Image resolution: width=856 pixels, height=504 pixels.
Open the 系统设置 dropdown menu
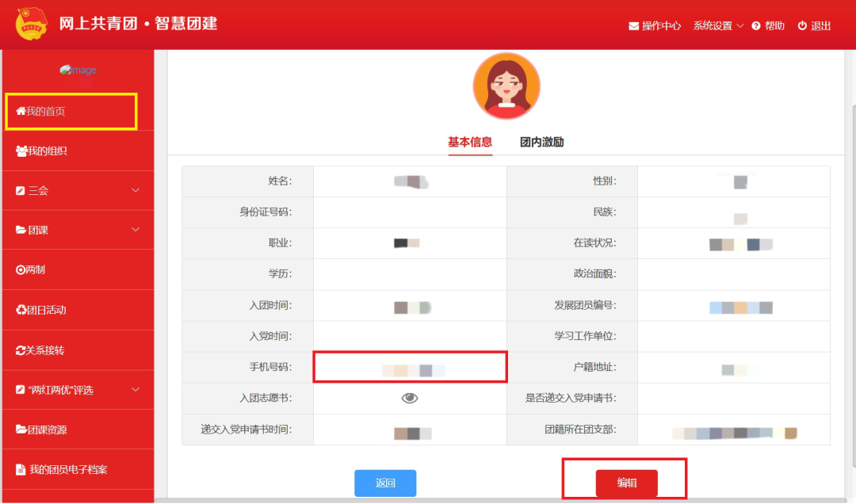click(x=718, y=26)
